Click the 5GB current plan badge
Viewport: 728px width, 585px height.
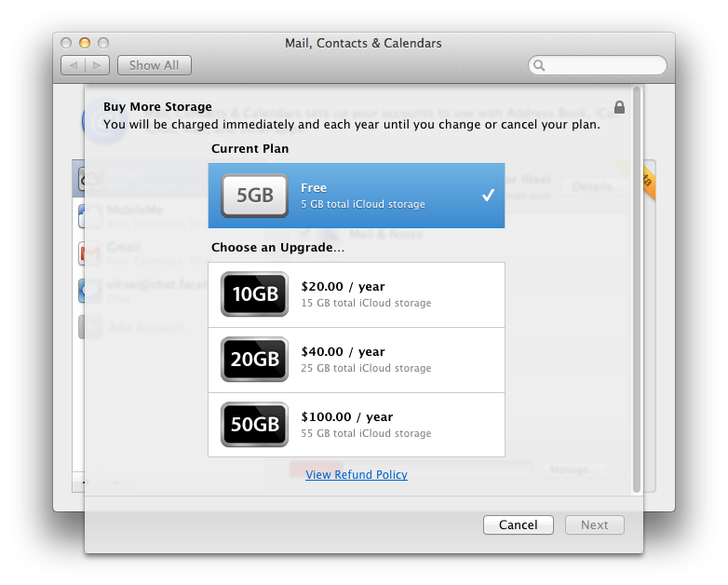pyautogui.click(x=254, y=195)
